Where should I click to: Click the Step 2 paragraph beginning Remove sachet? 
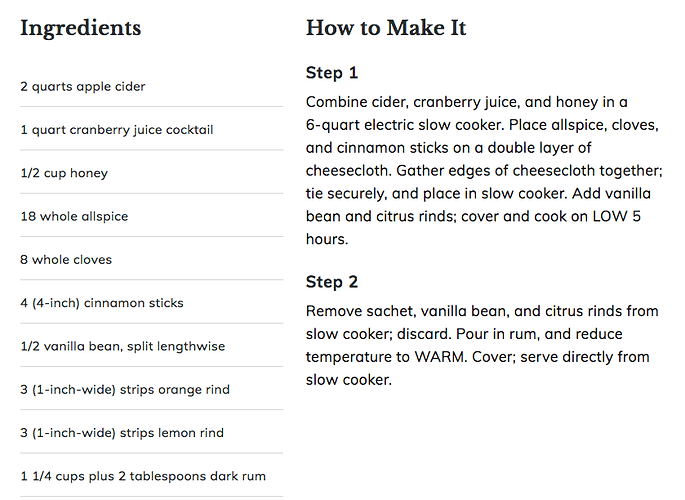click(x=482, y=345)
